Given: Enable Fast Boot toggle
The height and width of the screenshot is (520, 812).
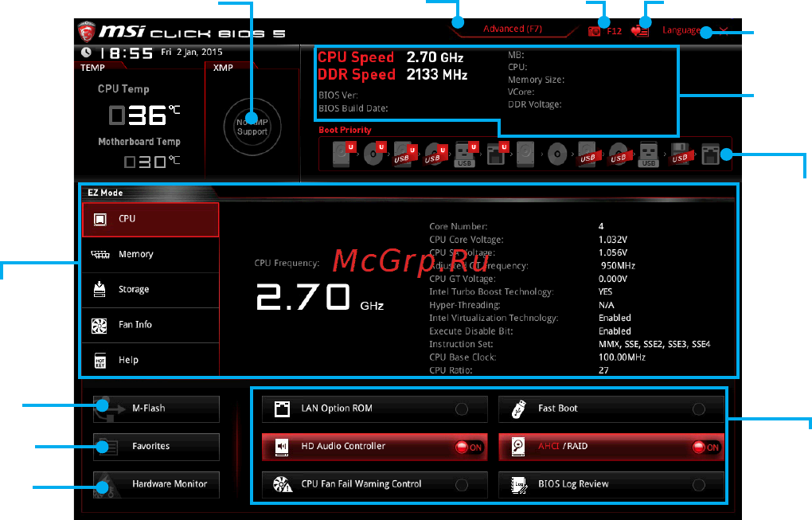Looking at the screenshot, I should 699,409.
